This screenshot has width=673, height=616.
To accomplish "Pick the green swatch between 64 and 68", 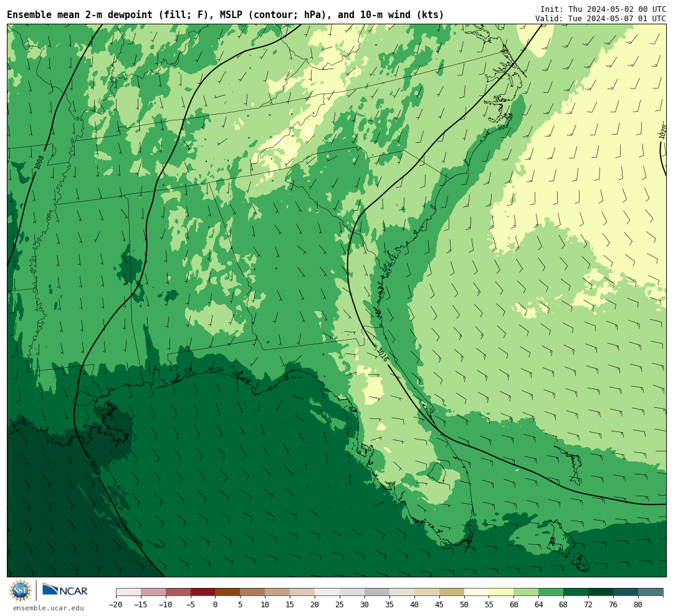I will coord(551,592).
